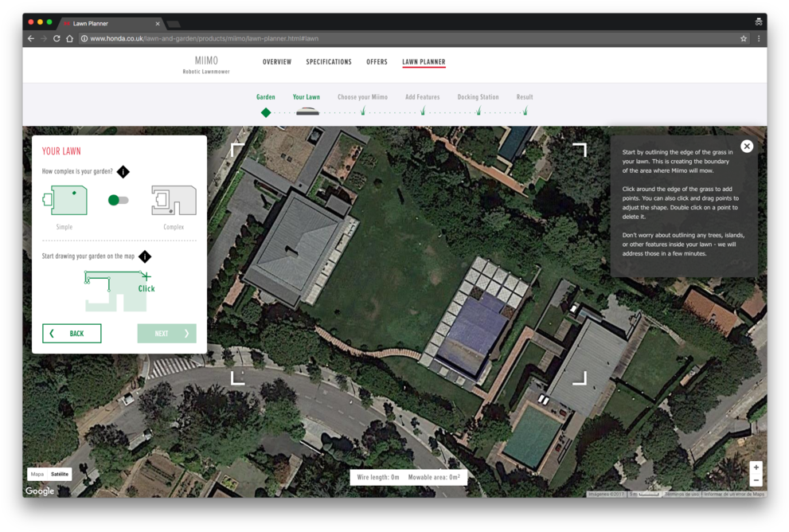This screenshot has height=532, width=789.
Task: Go back in the browser
Action: [31, 39]
